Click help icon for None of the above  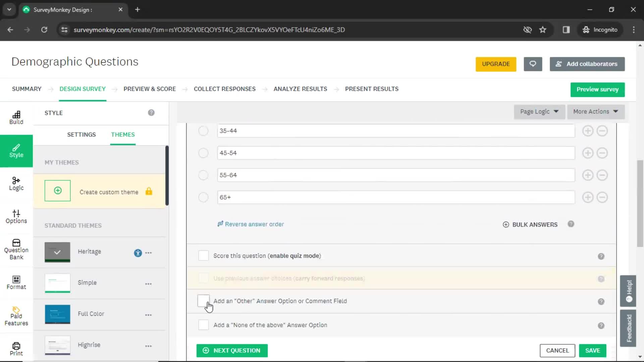coord(601,326)
